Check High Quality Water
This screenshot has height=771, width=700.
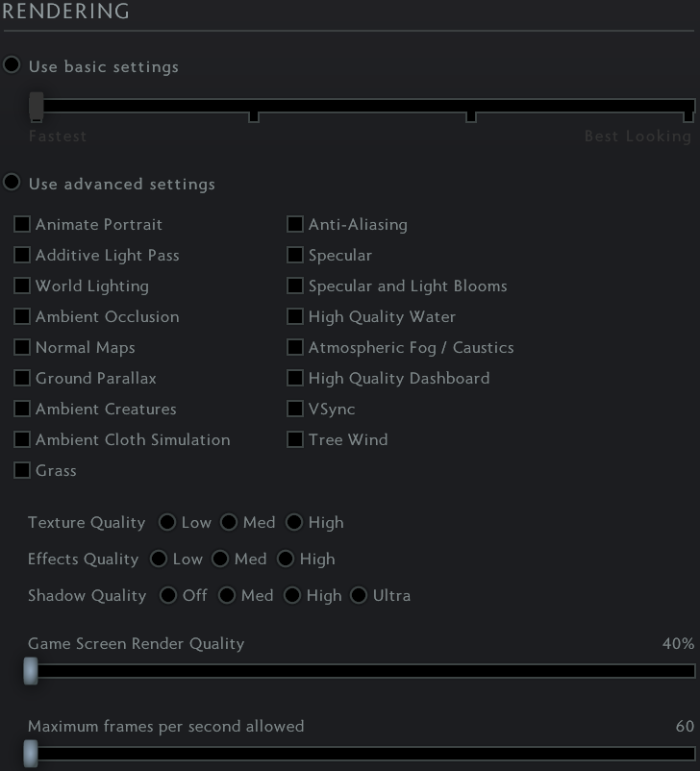coord(295,317)
